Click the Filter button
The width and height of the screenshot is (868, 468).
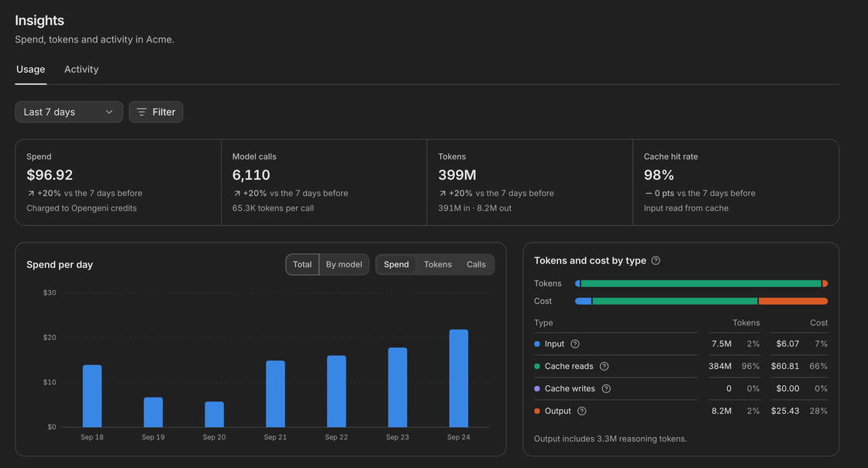coord(156,112)
